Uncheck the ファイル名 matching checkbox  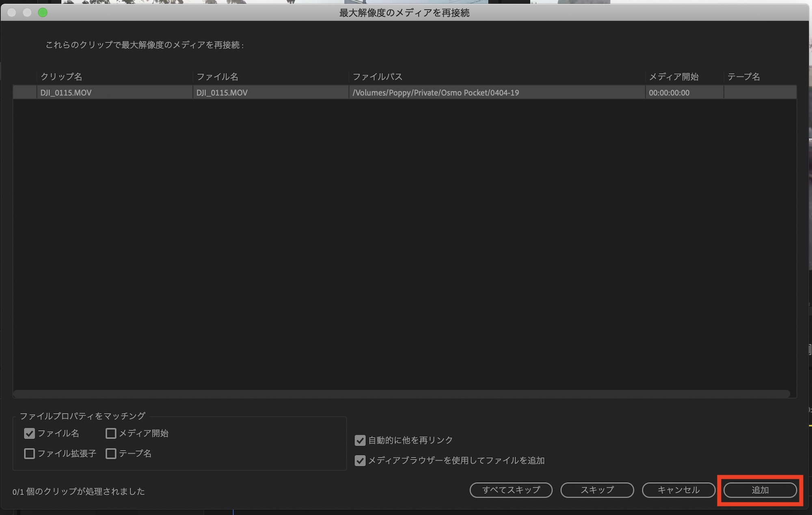(x=29, y=433)
